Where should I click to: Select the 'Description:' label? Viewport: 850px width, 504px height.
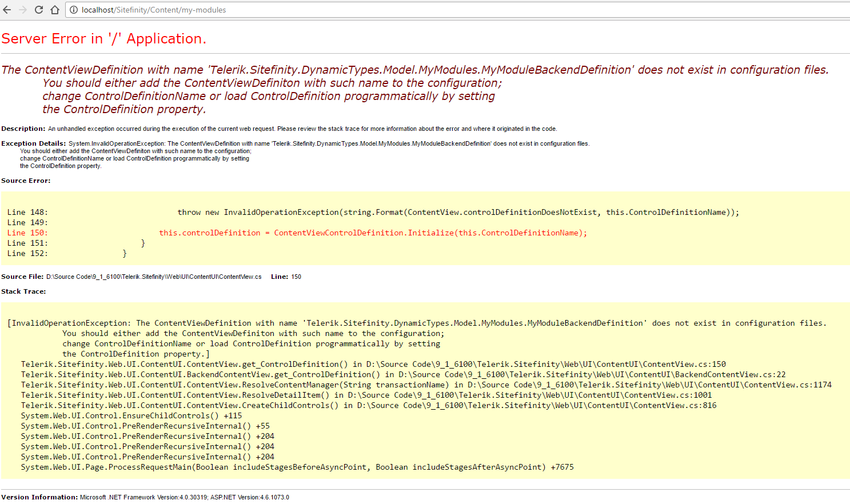click(x=23, y=129)
